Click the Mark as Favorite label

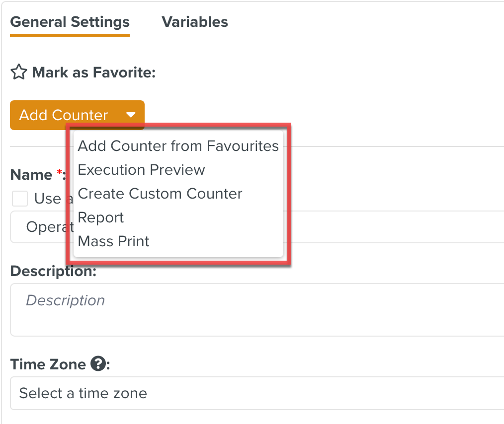(x=94, y=72)
